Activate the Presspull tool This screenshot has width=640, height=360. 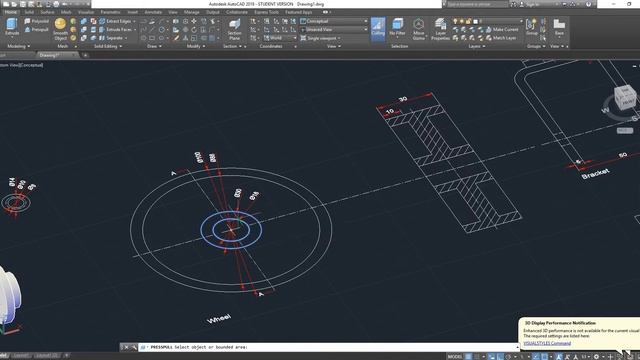click(36, 29)
